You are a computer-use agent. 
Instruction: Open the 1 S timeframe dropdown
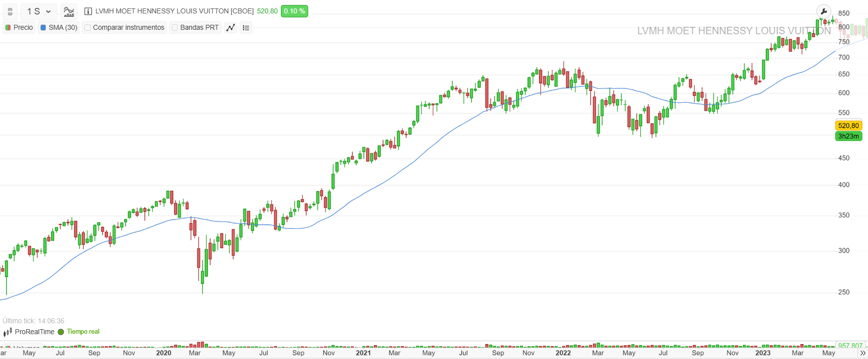39,11
